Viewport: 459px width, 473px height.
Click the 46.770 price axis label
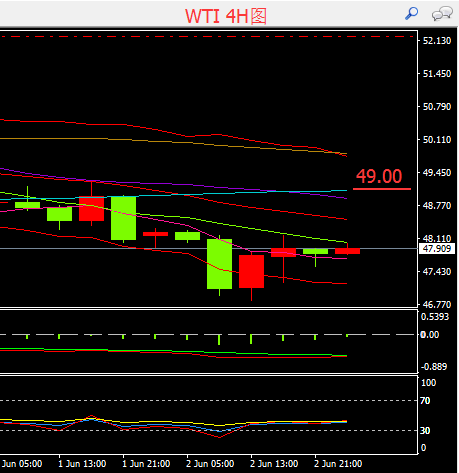[x=437, y=305]
